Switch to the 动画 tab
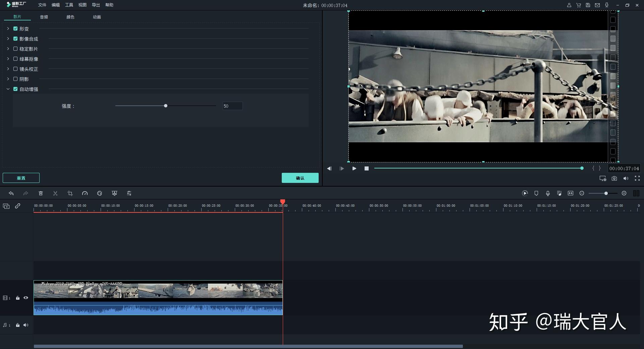This screenshot has width=644, height=349. tap(97, 17)
